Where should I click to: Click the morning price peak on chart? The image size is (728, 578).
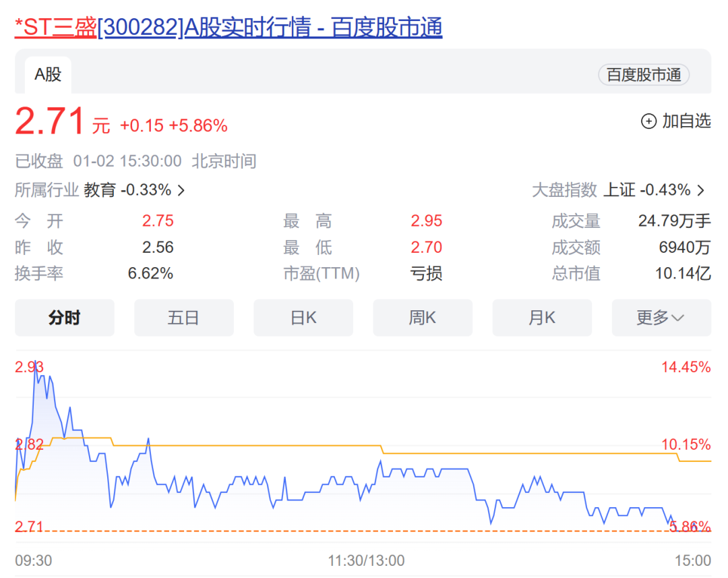(x=35, y=363)
